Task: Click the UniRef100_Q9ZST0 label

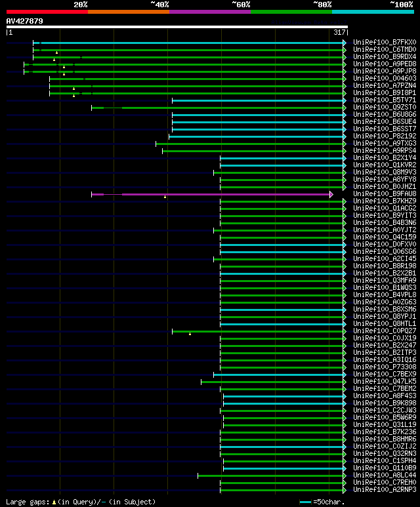Action: (385, 107)
